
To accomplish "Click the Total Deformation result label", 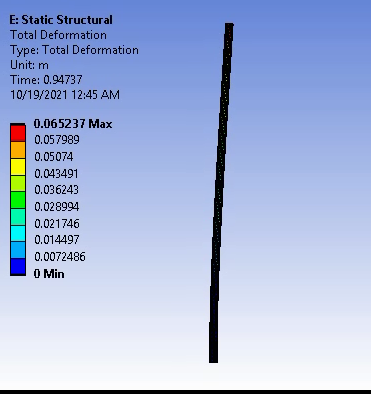I will coord(58,35).
